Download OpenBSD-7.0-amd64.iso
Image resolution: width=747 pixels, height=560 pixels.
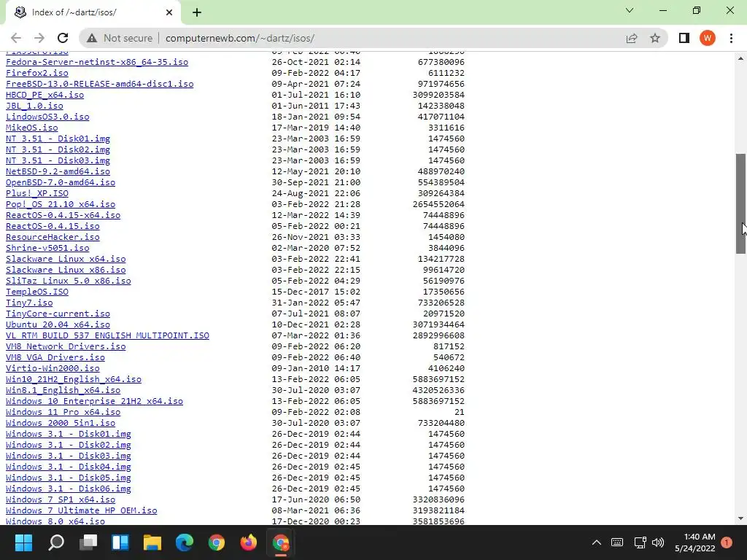pyautogui.click(x=61, y=182)
